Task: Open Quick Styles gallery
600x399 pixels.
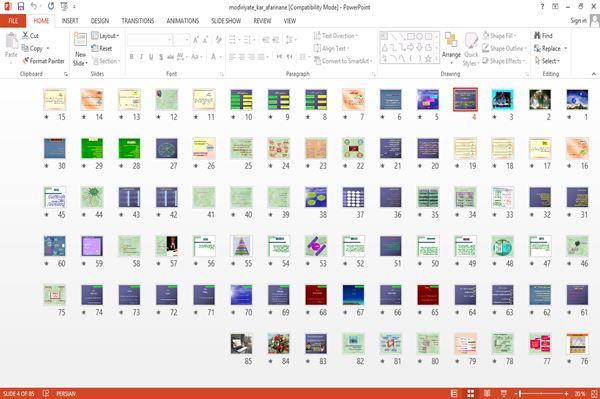Action: [471, 49]
